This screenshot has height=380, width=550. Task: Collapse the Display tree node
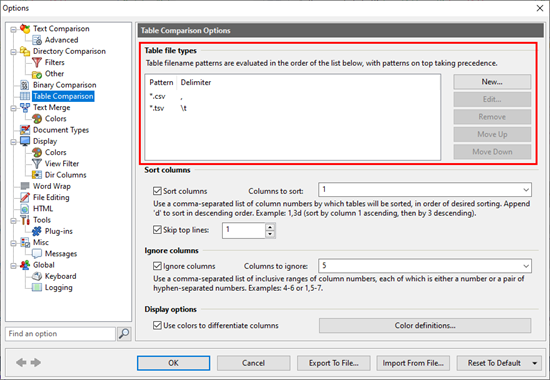pyautogui.click(x=13, y=142)
